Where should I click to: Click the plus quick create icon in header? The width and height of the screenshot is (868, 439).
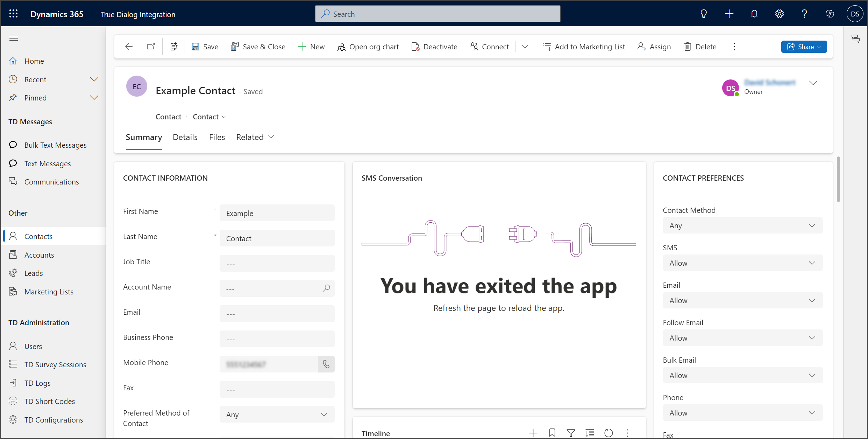tap(729, 14)
